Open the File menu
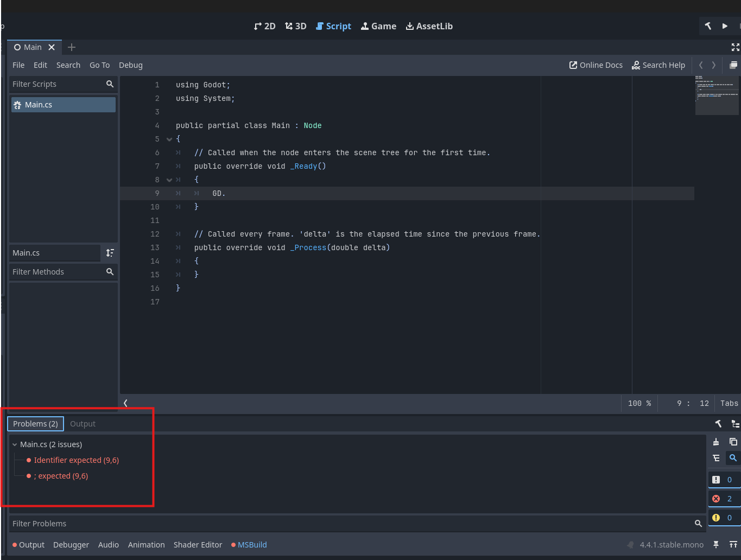Image resolution: width=741 pixels, height=560 pixels. click(x=18, y=65)
